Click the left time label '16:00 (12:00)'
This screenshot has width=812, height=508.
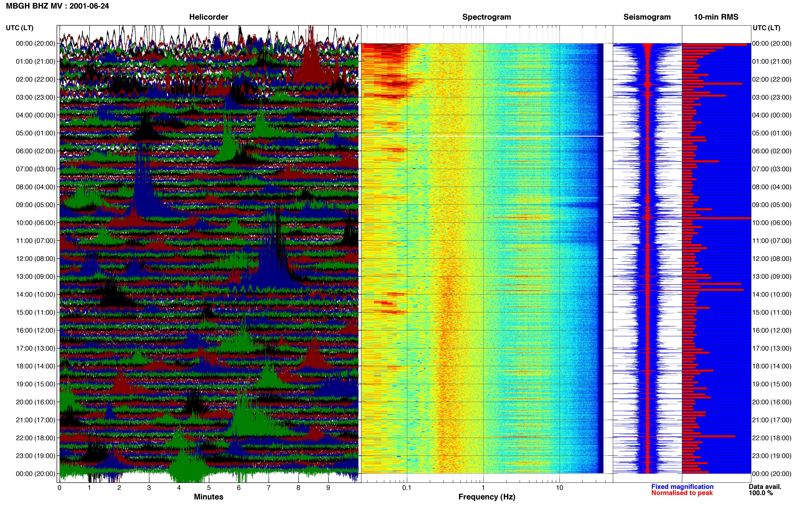[36, 330]
